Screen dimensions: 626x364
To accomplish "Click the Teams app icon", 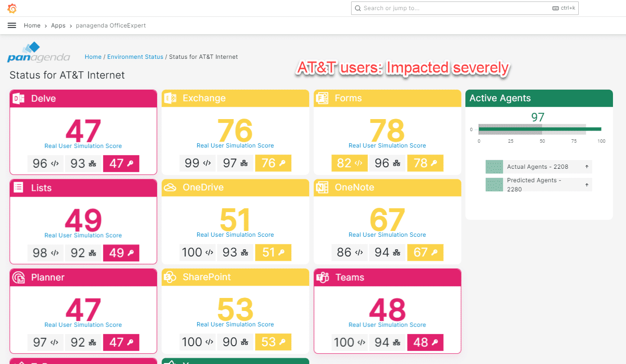I will tap(322, 277).
